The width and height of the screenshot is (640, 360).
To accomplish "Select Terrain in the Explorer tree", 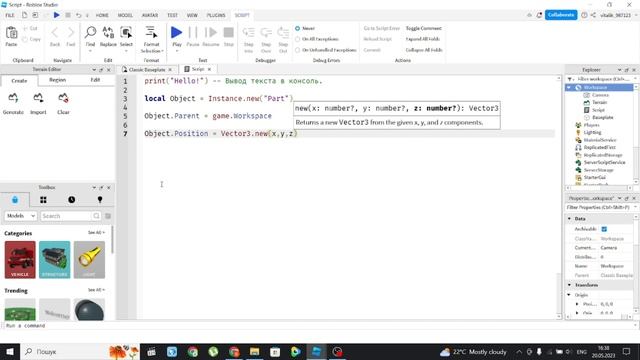I will pyautogui.click(x=600, y=102).
